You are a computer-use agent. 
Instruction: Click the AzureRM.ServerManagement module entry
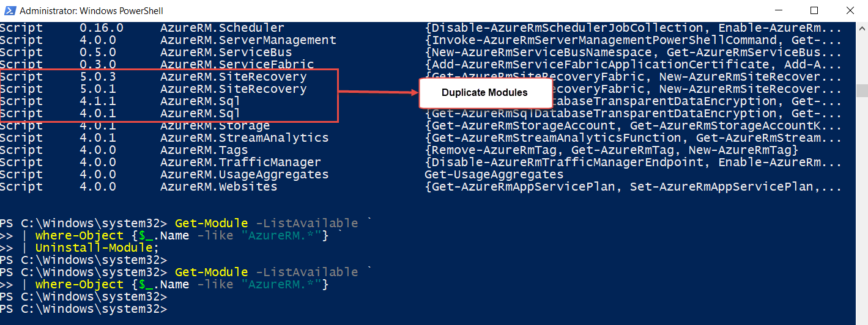coord(248,40)
